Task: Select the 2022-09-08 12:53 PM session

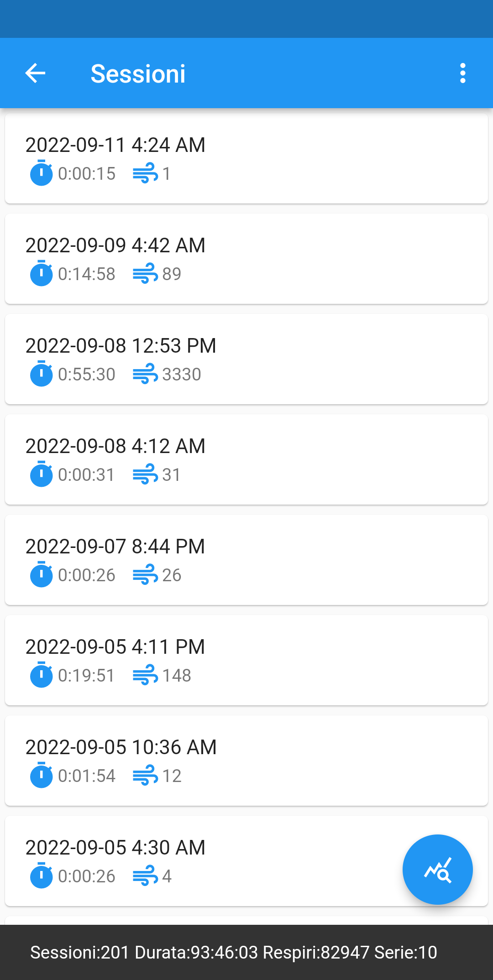Action: pyautogui.click(x=246, y=359)
